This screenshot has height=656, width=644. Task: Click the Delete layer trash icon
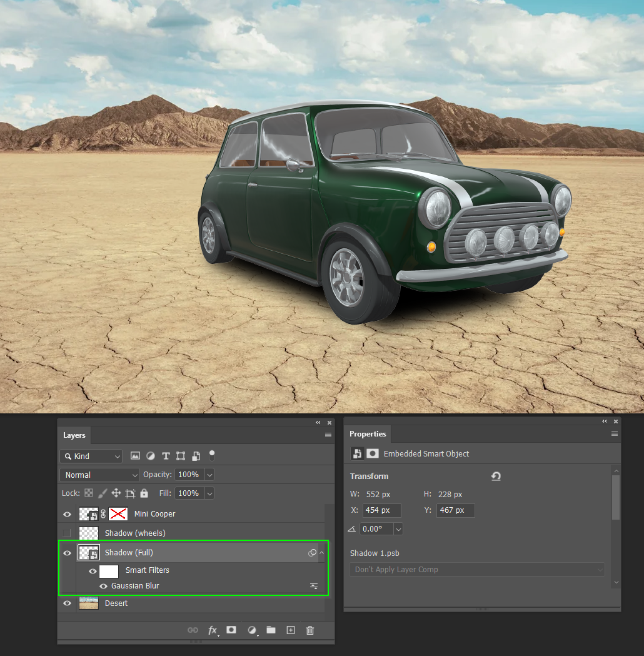click(309, 630)
